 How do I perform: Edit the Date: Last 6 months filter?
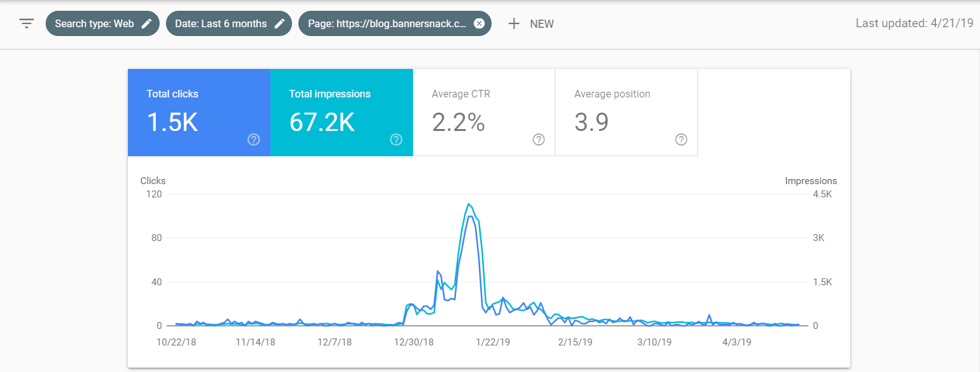click(279, 24)
